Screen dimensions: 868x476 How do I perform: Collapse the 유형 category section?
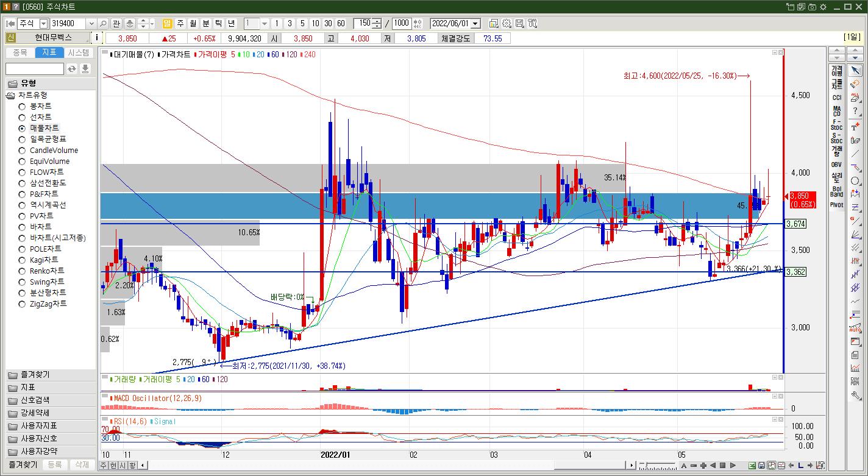(50, 83)
